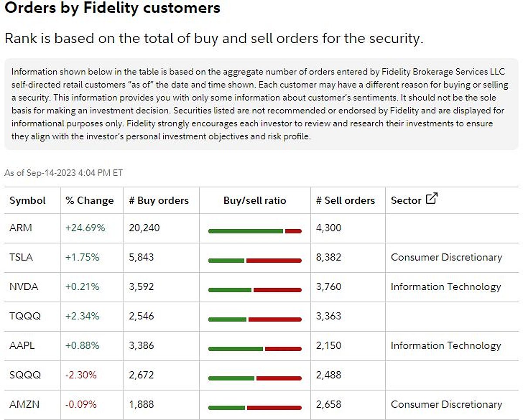Open the AAPL ticker entry
Image resolution: width=523 pixels, height=420 pixels.
click(22, 345)
